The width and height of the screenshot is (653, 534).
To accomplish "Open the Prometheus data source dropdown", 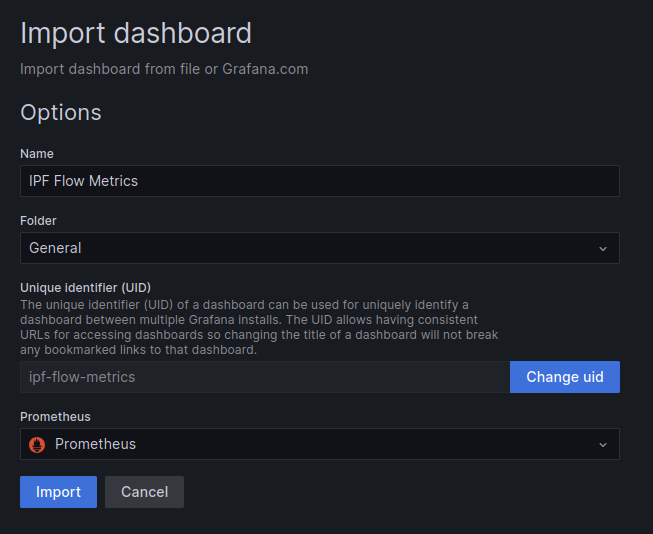I will pos(319,444).
